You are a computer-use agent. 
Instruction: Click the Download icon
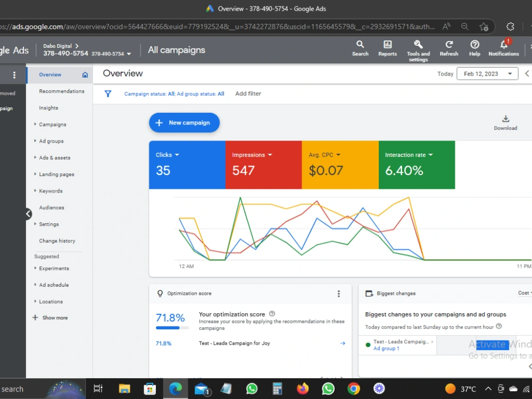505,123
